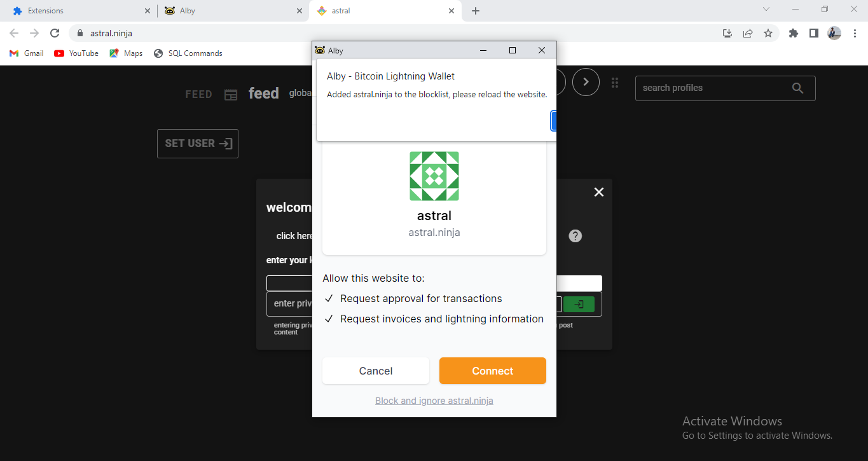
Task: Open the tab search dropdown caret
Action: coord(766,10)
